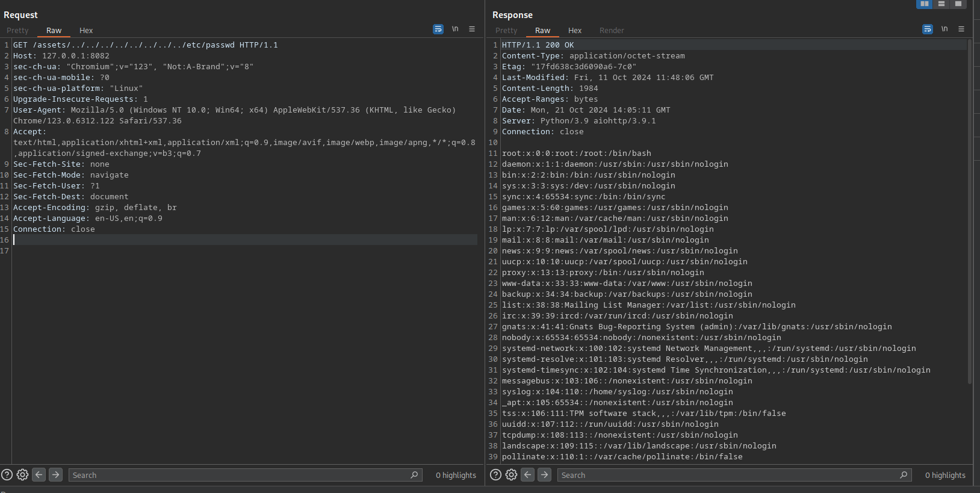Click the Last-Modified response header
The width and height of the screenshot is (980, 493).
coord(608,78)
